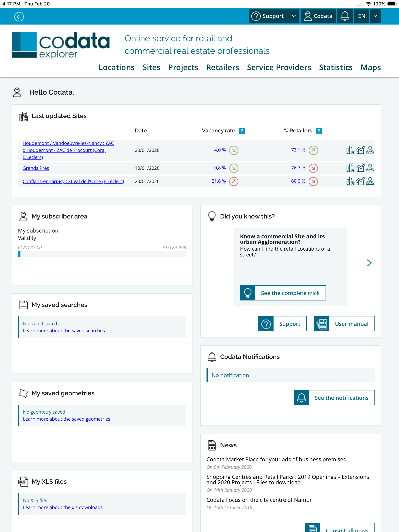The width and height of the screenshot is (399, 532).
Task: Open the Codata user account menu
Action: 318,16
